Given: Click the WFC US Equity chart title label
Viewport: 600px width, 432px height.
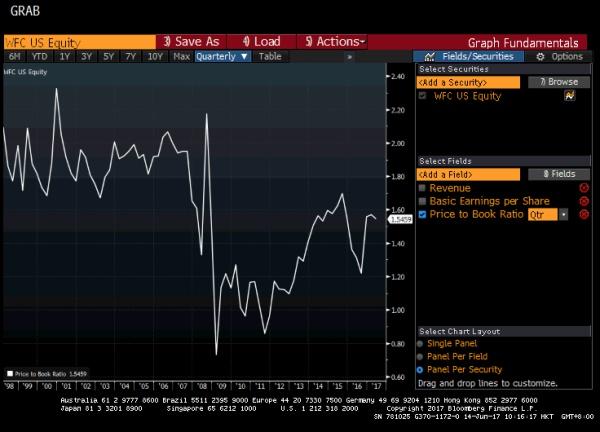Looking at the screenshot, I should [x=25, y=72].
